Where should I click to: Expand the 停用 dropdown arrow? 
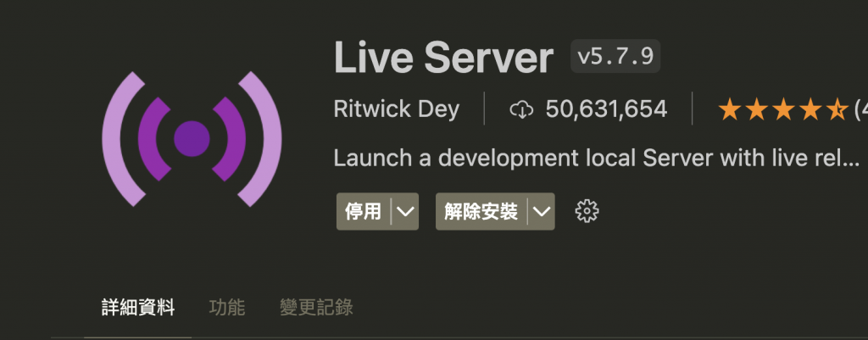coord(406,211)
